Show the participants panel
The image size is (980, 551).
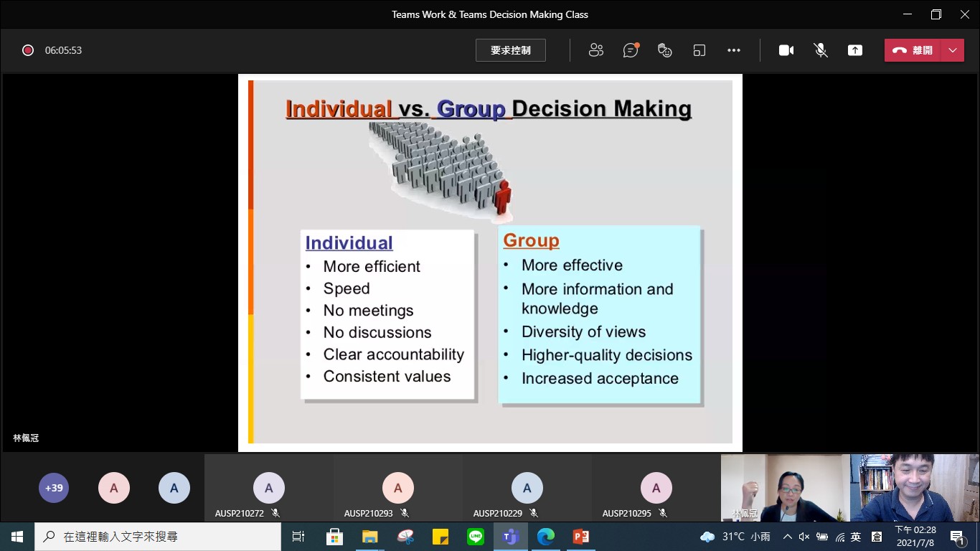[x=595, y=50]
